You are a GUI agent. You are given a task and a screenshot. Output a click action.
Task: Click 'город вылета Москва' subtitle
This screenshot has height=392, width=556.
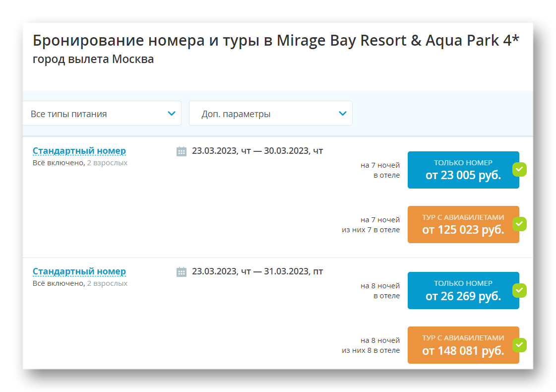(93, 59)
